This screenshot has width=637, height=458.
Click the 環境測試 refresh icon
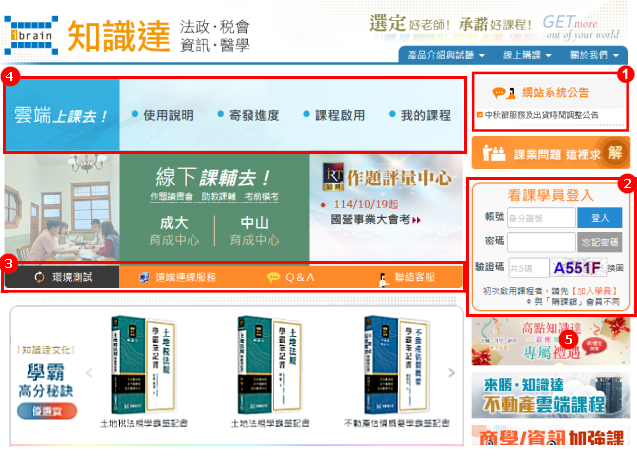click(x=39, y=277)
